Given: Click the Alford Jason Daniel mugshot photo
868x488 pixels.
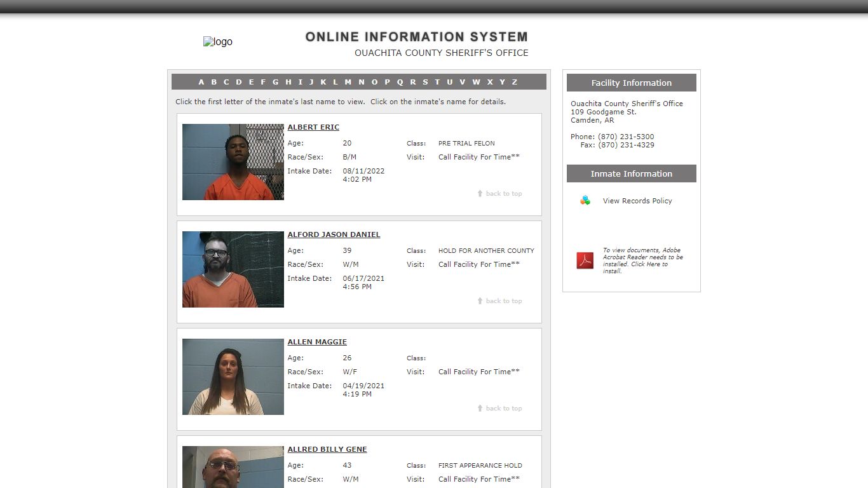Looking at the screenshot, I should (233, 269).
